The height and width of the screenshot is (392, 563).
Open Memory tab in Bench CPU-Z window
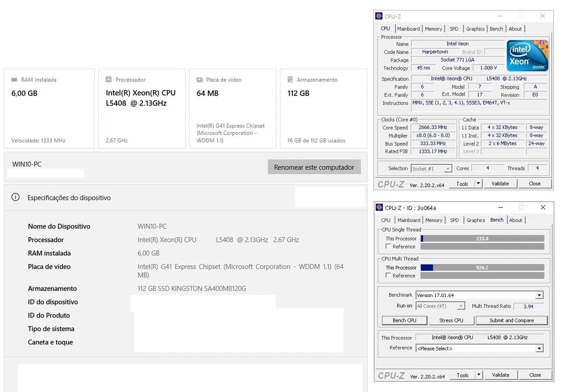[434, 220]
